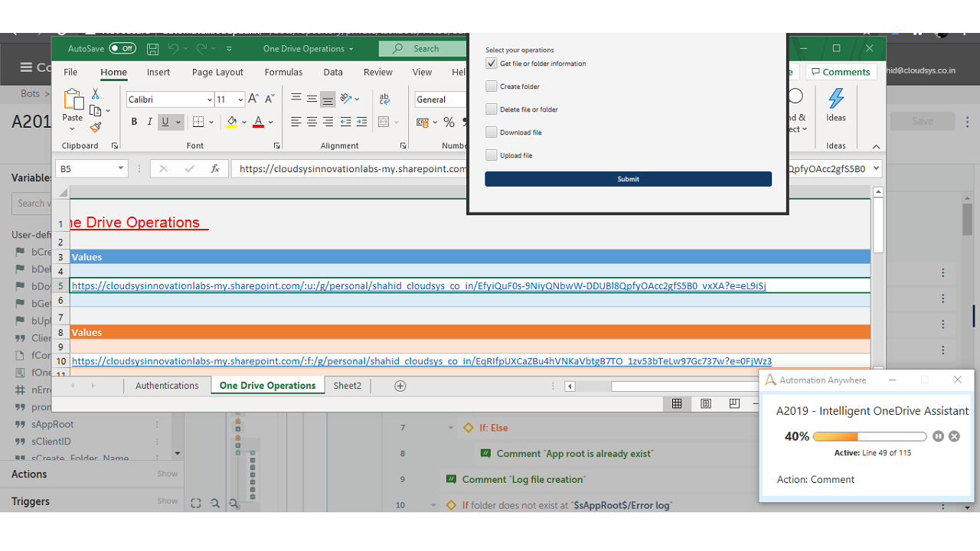Image resolution: width=980 pixels, height=551 pixels.
Task: Expand the formula bar with its chevron
Action: (876, 168)
